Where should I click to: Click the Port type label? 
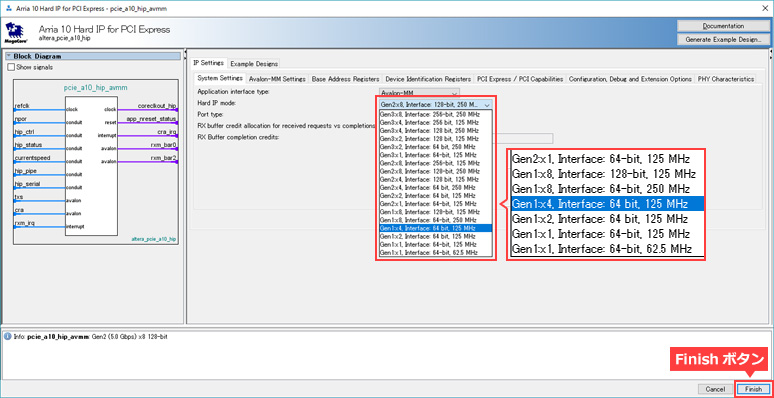click(211, 114)
